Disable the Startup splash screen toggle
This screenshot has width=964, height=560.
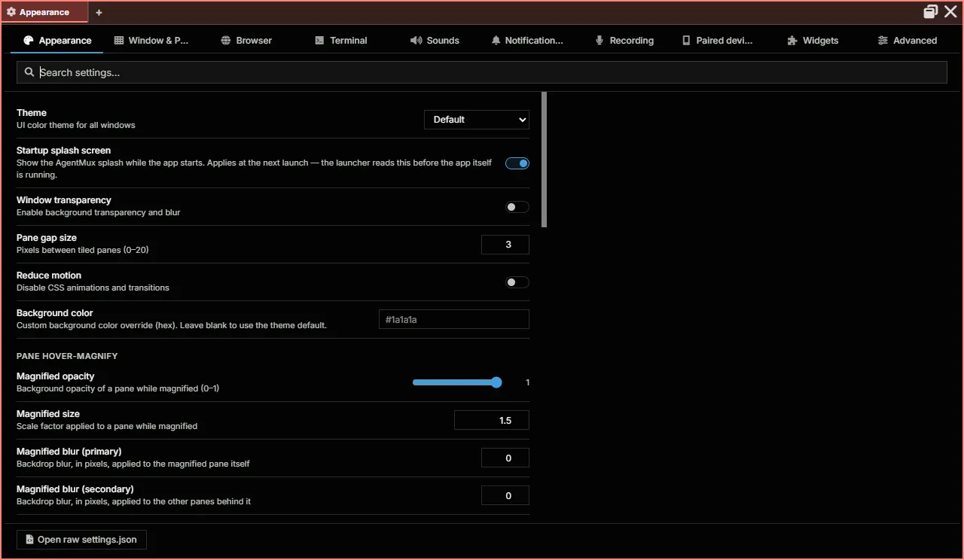[517, 163]
